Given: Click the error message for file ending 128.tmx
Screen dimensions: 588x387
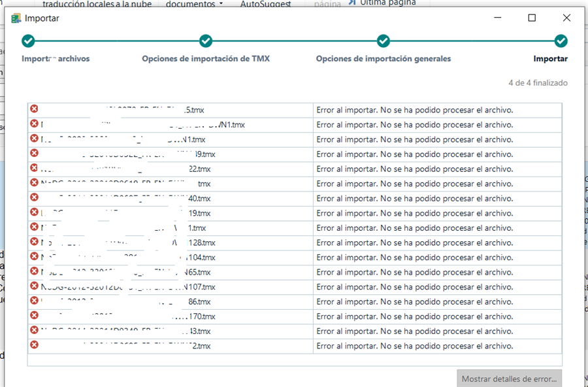Looking at the screenshot, I should [414, 243].
